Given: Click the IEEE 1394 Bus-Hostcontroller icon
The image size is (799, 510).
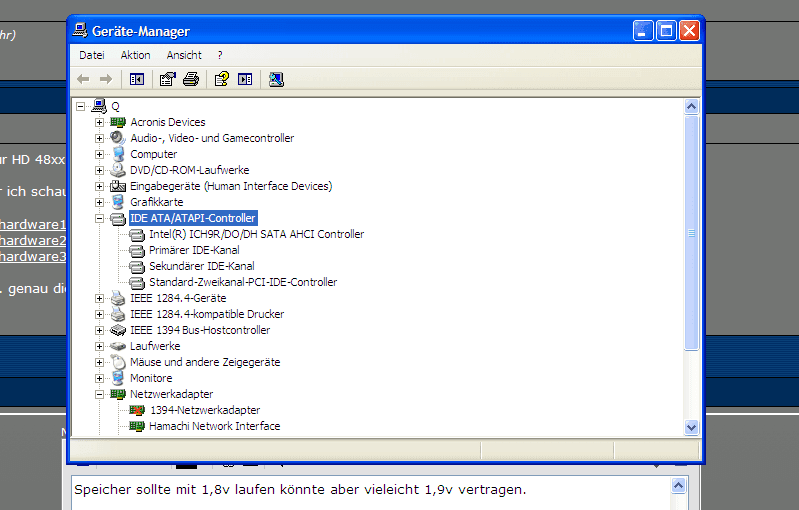Looking at the screenshot, I should (x=118, y=330).
